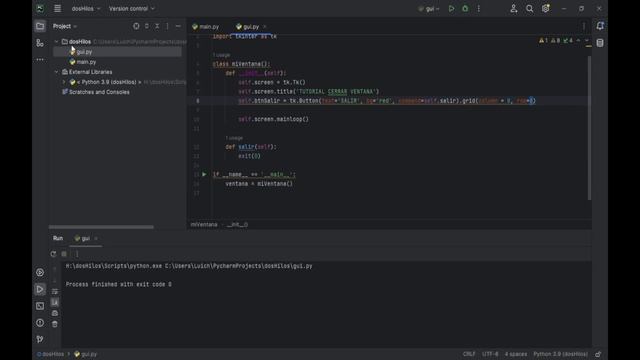Open the Python Packages sidebar icon
Image resolution: width=640 pixels, height=360 pixels.
pyautogui.click(x=40, y=272)
